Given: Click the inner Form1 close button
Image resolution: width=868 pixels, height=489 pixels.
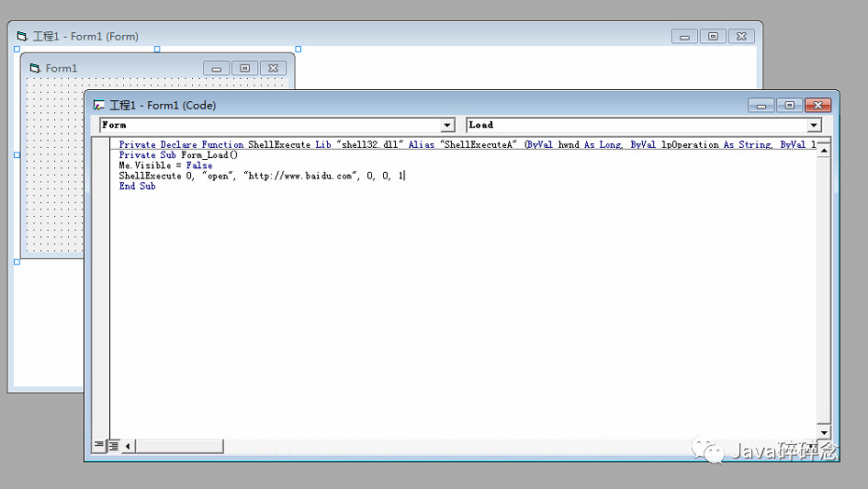Looking at the screenshot, I should coord(273,68).
